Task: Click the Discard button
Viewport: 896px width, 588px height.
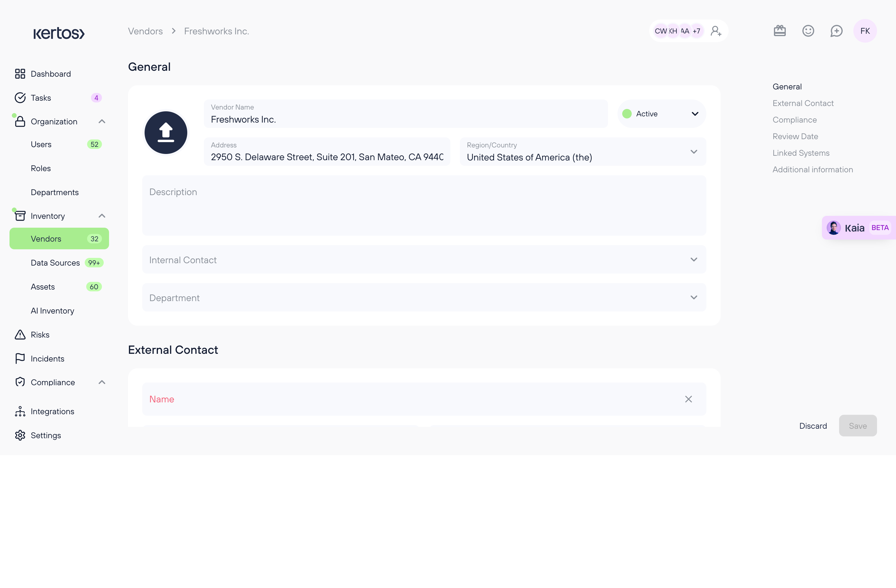Action: click(813, 426)
